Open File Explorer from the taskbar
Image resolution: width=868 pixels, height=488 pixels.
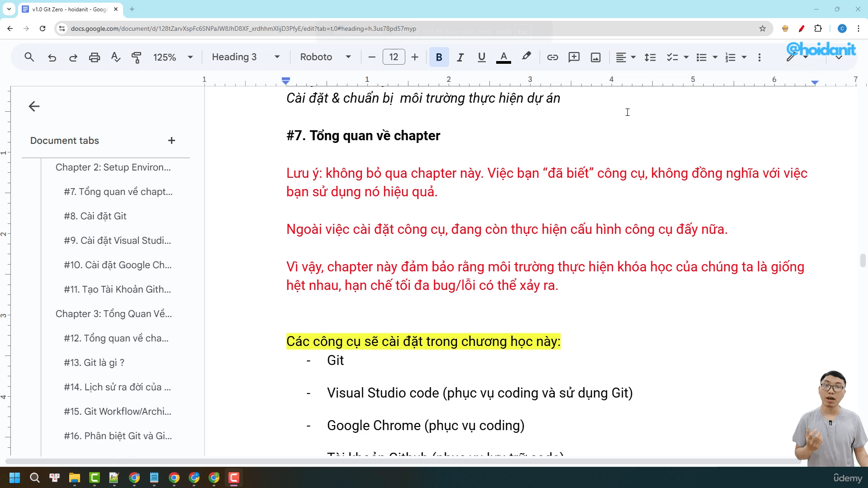(x=74, y=478)
